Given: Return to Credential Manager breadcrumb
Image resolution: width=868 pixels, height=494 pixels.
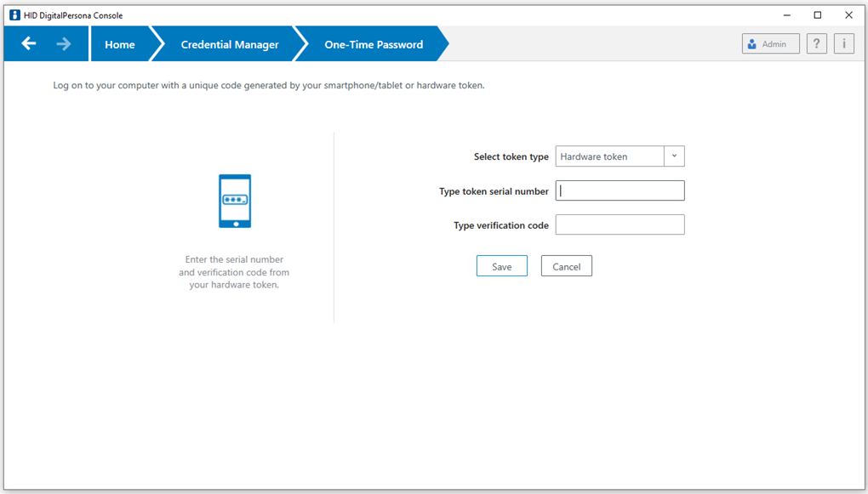Looking at the screenshot, I should [230, 45].
